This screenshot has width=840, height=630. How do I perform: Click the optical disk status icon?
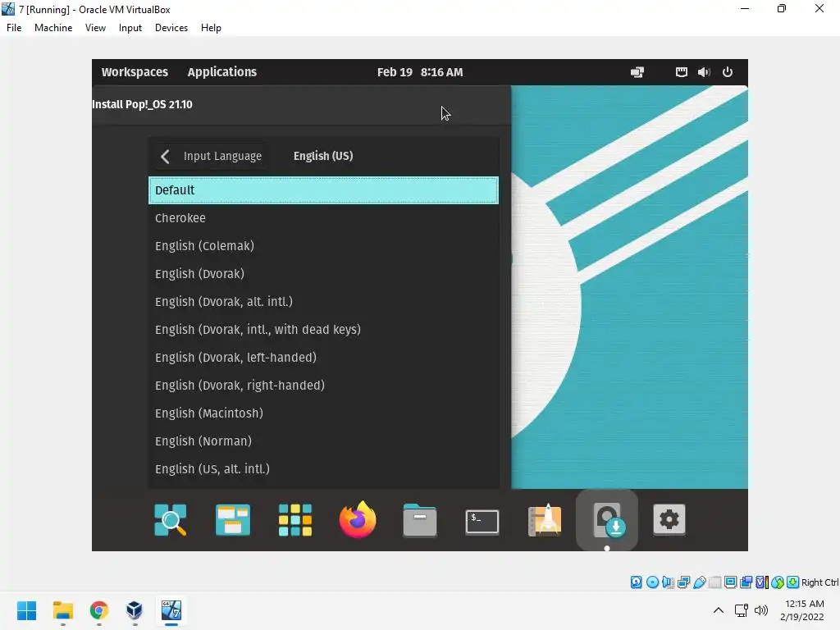(x=652, y=582)
